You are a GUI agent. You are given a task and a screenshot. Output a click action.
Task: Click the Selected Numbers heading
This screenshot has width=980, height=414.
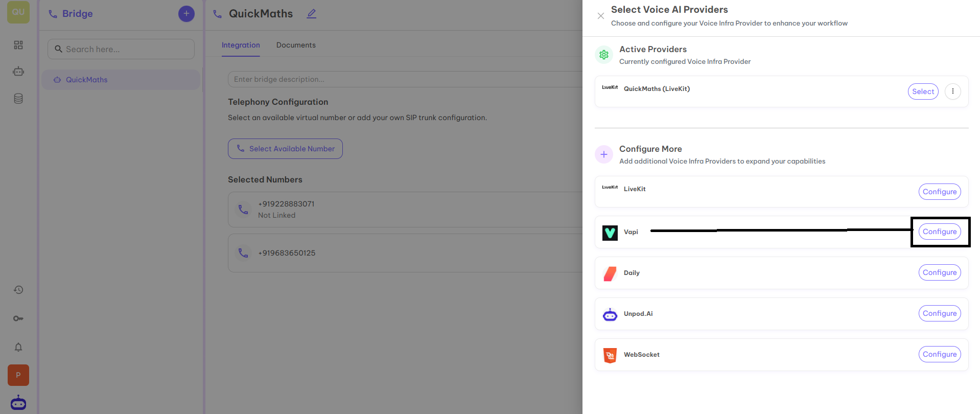click(265, 180)
